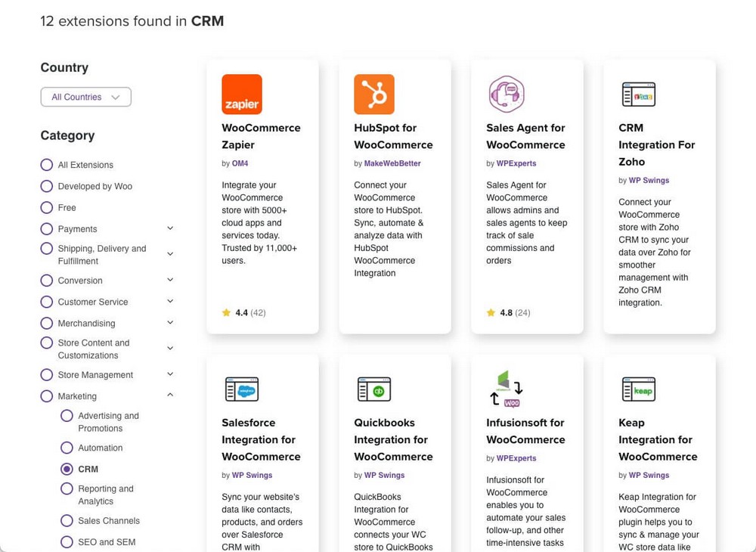Select the Merchandising radio button
Viewport: 756px width, 552px height.
pos(47,323)
